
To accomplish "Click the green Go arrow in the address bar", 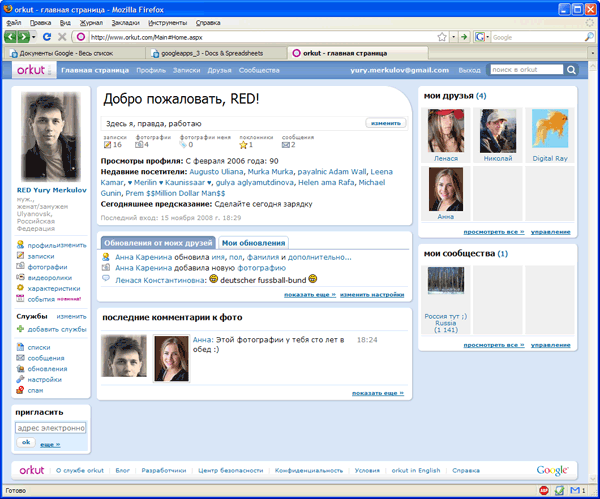I will [x=464, y=37].
